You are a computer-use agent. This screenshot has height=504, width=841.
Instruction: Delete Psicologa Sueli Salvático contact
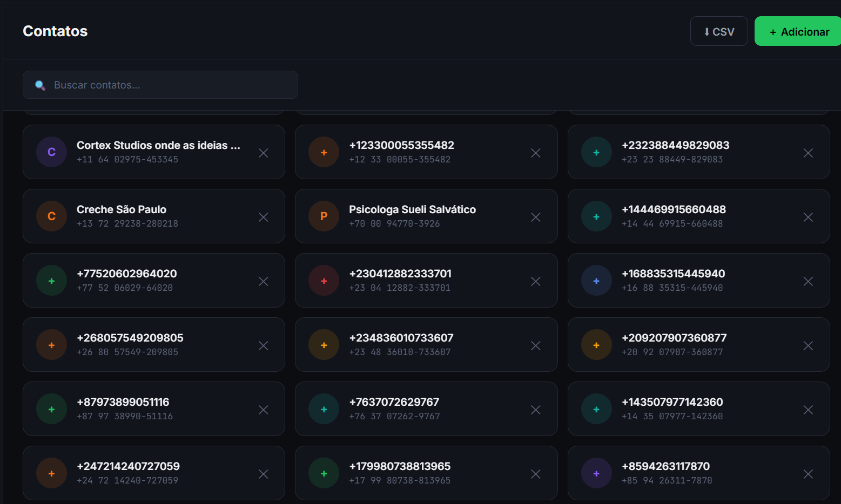(x=536, y=217)
